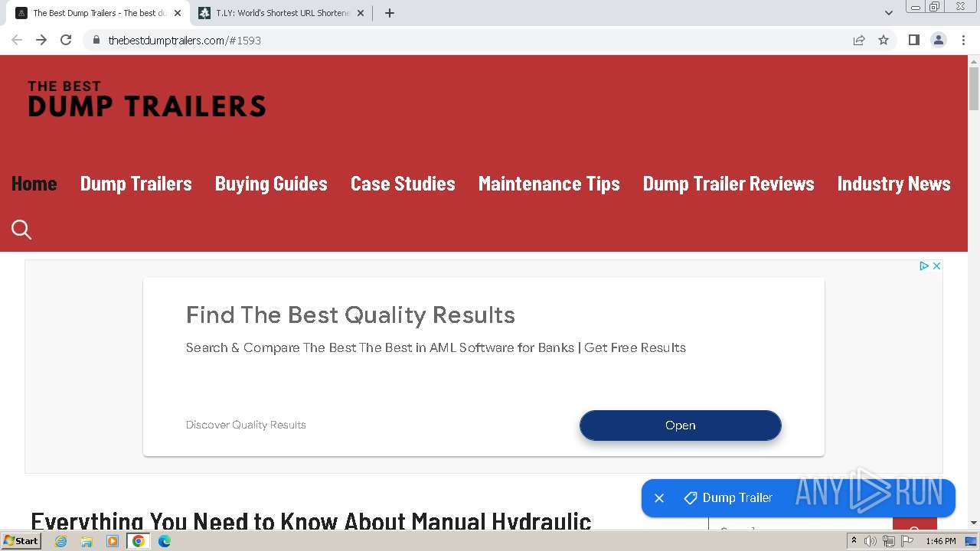Viewport: 980px width, 551px height.
Task: Click Chrome icon in taskbar
Action: point(139,541)
